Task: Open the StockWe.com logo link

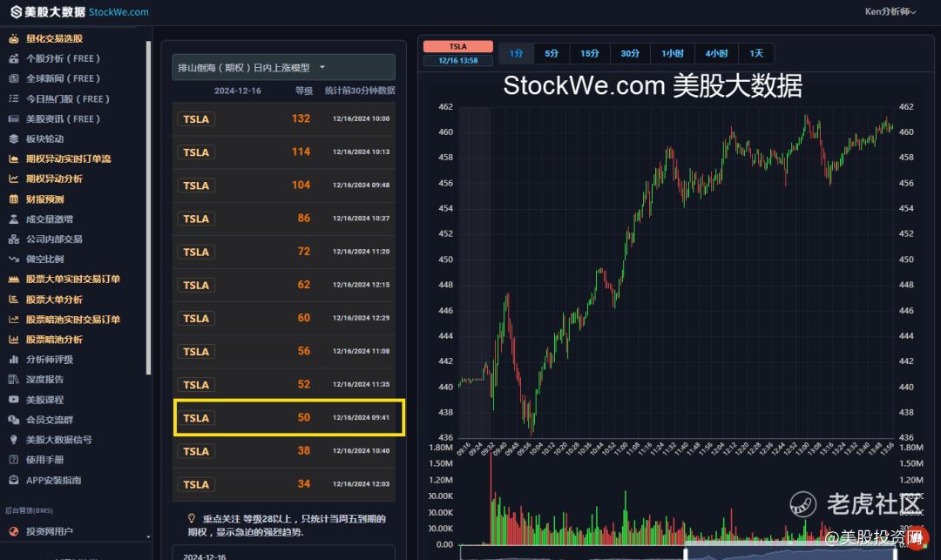Action: point(80,12)
